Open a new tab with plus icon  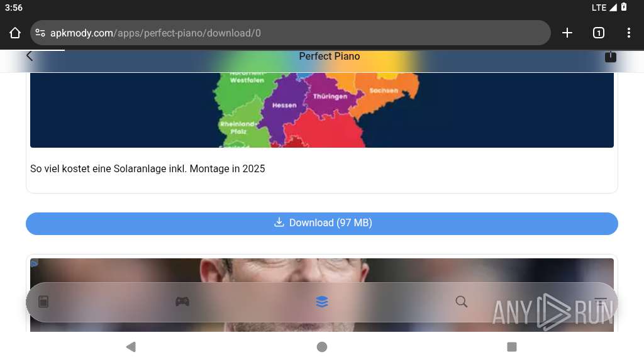tap(567, 33)
